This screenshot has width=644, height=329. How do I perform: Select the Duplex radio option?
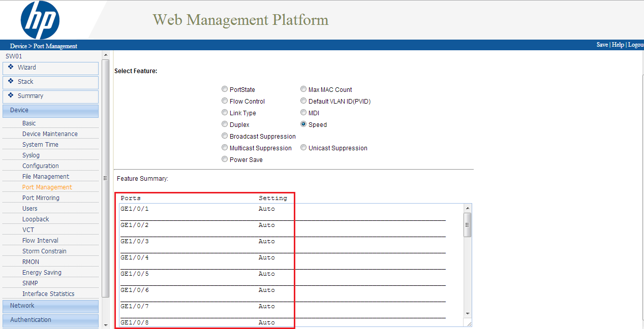pos(225,124)
